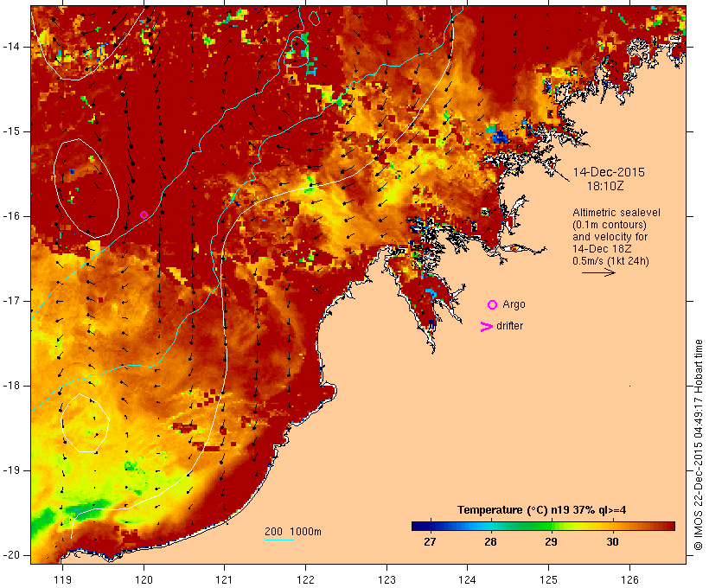The width and height of the screenshot is (709, 588).
Task: Click the small cyan closed contour near 122E 13.6S
Action: coord(314,17)
